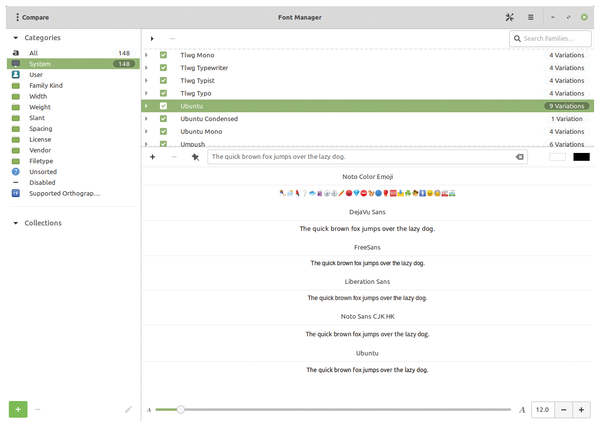Disable the Ubuntu Condensed checkbox
Image resolution: width=600 pixels, height=427 pixels.
pos(164,119)
